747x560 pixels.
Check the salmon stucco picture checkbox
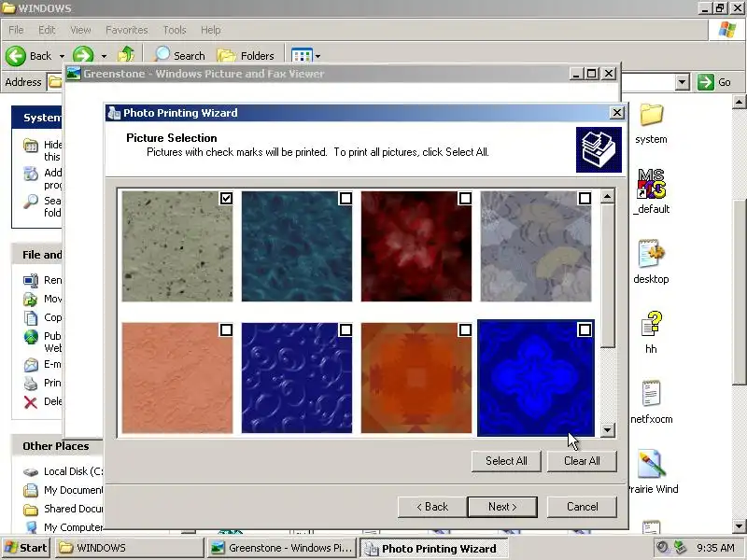226,330
